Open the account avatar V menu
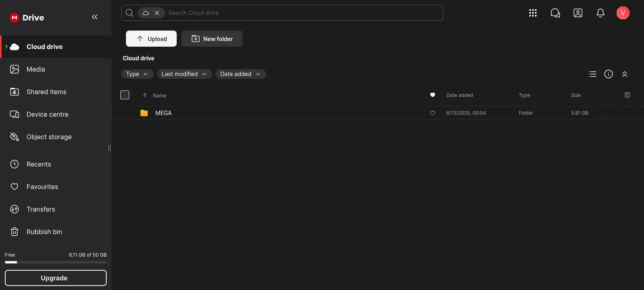644x290 pixels. (x=623, y=13)
